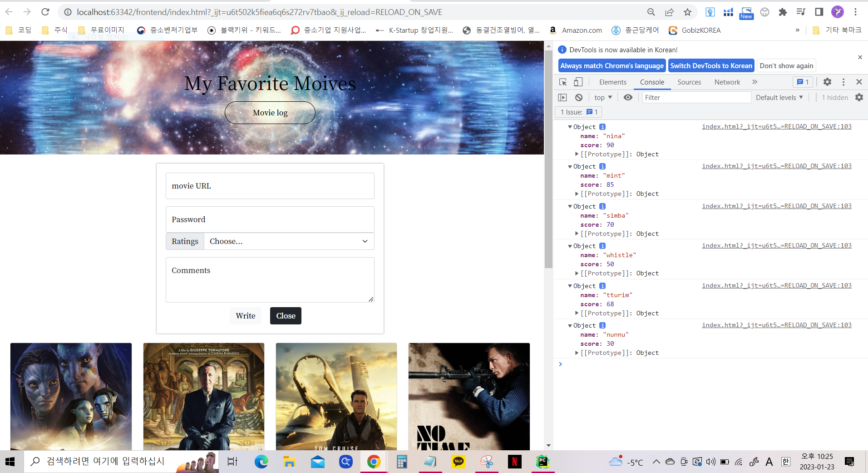
Task: Collapse the Object with name "nunnu"
Action: click(570, 326)
